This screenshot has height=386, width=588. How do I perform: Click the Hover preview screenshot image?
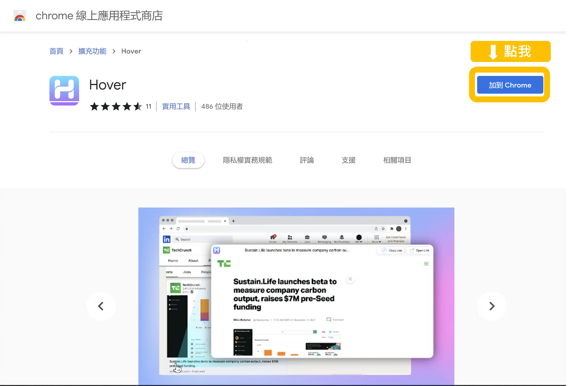click(x=296, y=296)
